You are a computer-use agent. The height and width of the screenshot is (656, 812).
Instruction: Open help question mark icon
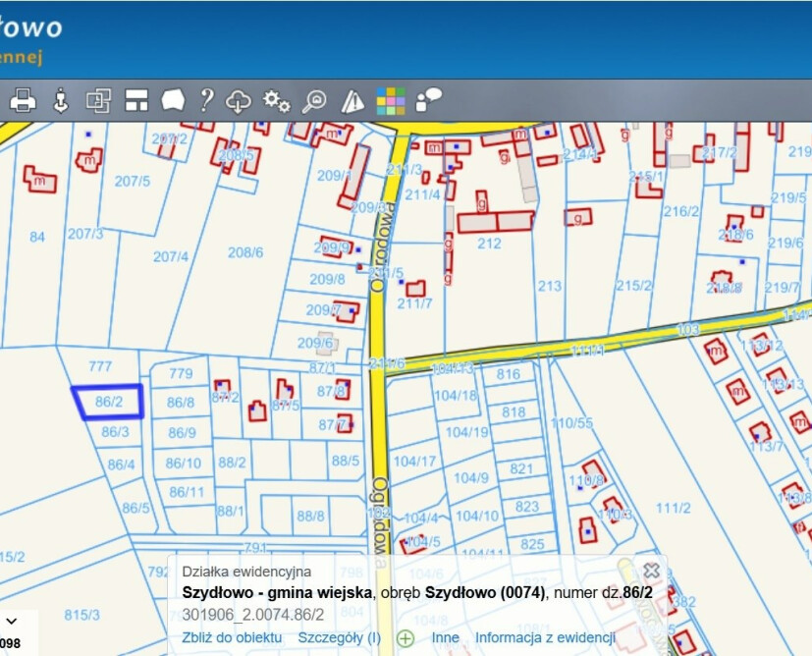(206, 100)
